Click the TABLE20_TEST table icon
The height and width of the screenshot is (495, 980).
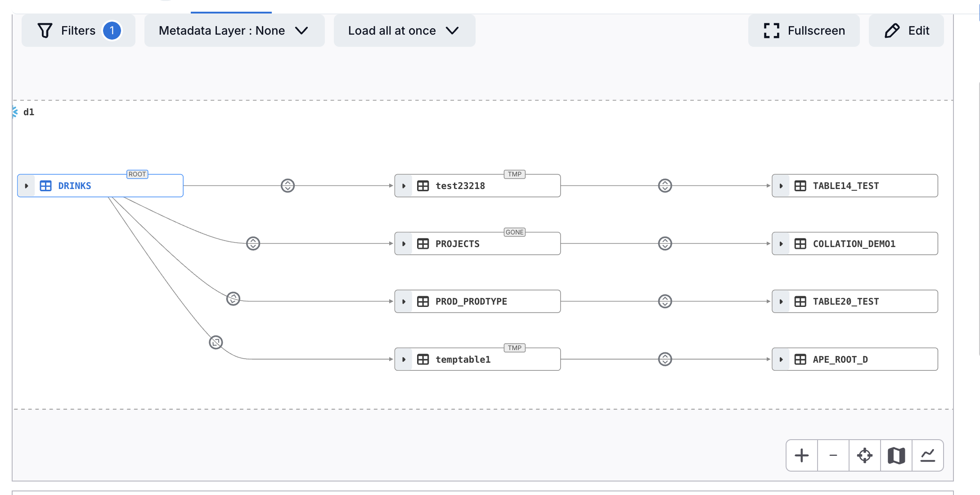pyautogui.click(x=800, y=301)
